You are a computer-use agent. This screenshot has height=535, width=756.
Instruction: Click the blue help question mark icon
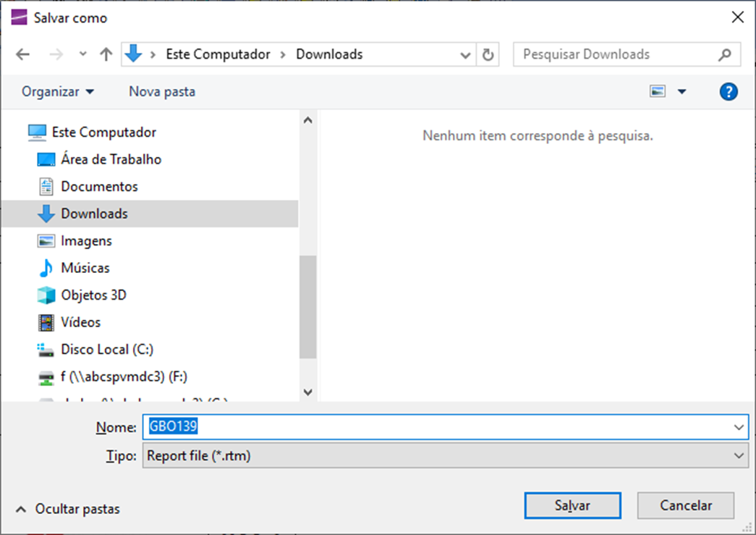coord(729,92)
